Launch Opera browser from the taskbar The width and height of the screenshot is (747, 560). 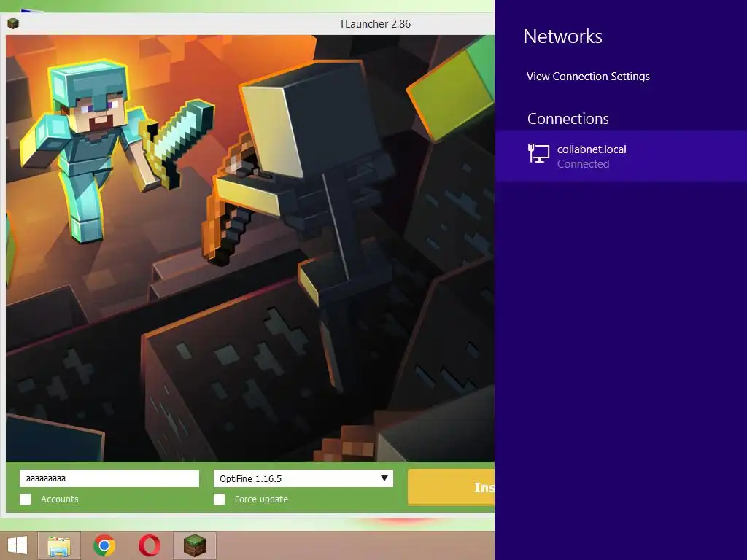tap(149, 545)
